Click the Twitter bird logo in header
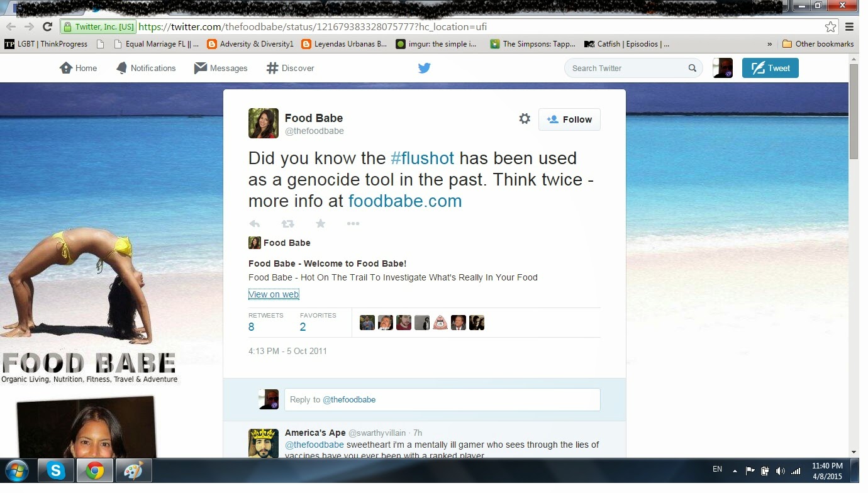This screenshot has height=493, width=868. pyautogui.click(x=425, y=68)
